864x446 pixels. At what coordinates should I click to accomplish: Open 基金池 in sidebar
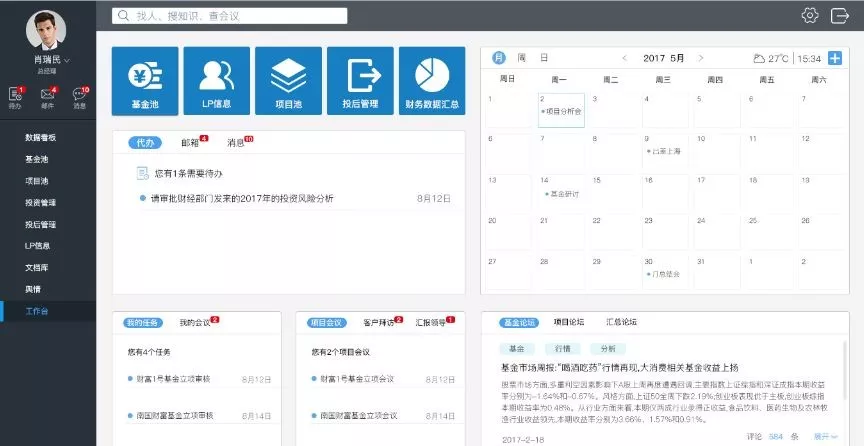click(x=36, y=159)
